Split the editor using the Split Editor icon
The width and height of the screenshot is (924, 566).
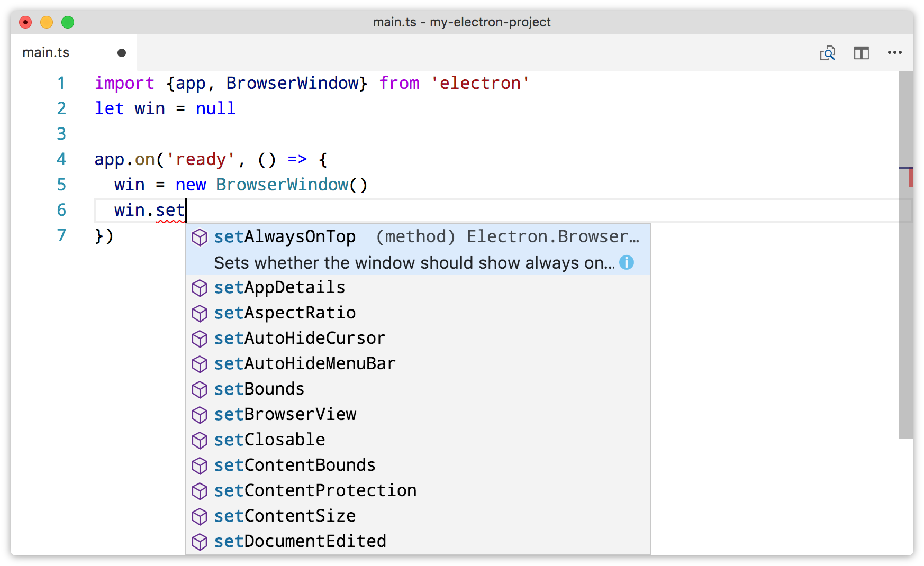[862, 53]
